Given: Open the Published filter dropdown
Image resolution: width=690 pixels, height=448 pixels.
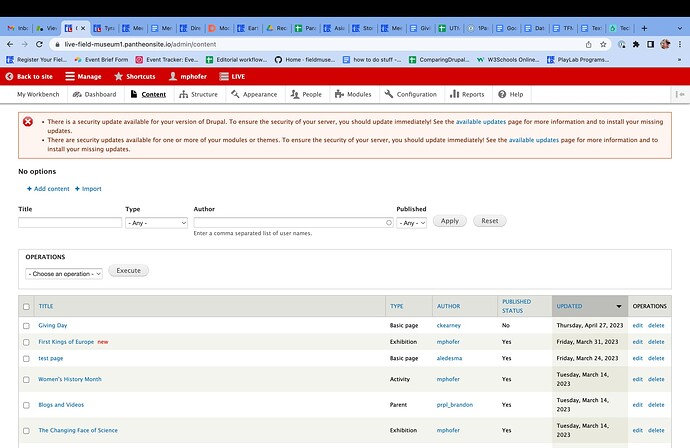Looking at the screenshot, I should click(x=411, y=223).
